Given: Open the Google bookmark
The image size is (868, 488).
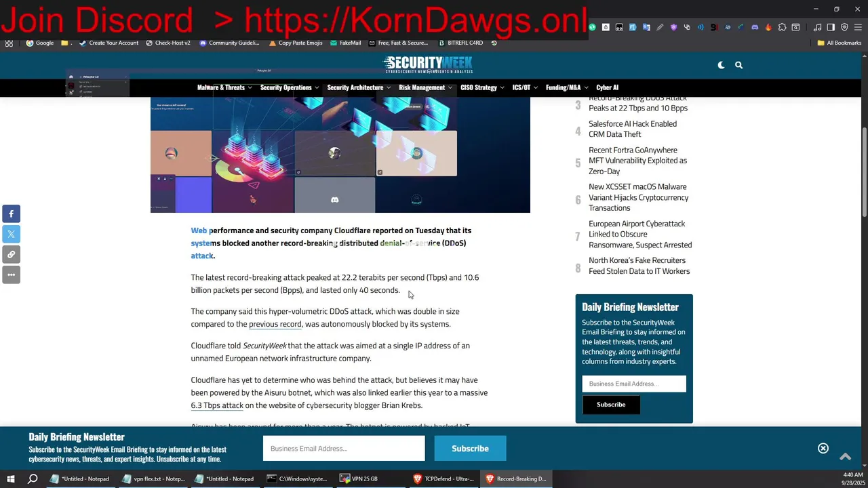Looking at the screenshot, I should (x=40, y=43).
